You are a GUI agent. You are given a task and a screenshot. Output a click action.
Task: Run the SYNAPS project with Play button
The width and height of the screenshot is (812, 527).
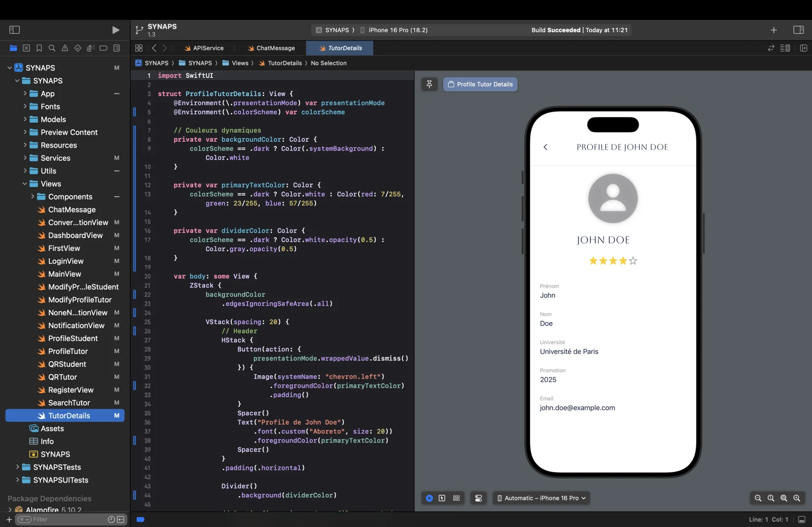point(115,30)
